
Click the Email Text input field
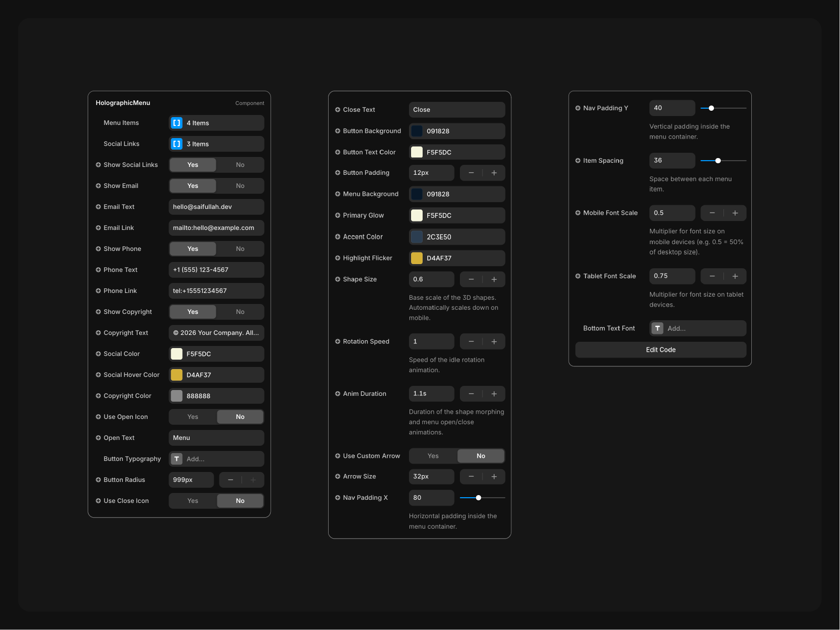pyautogui.click(x=216, y=207)
